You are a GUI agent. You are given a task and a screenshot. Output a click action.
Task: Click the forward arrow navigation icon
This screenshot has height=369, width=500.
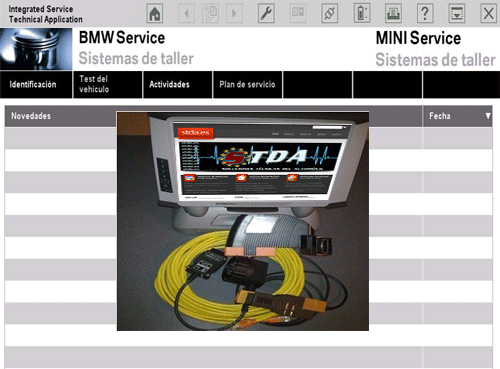point(234,13)
